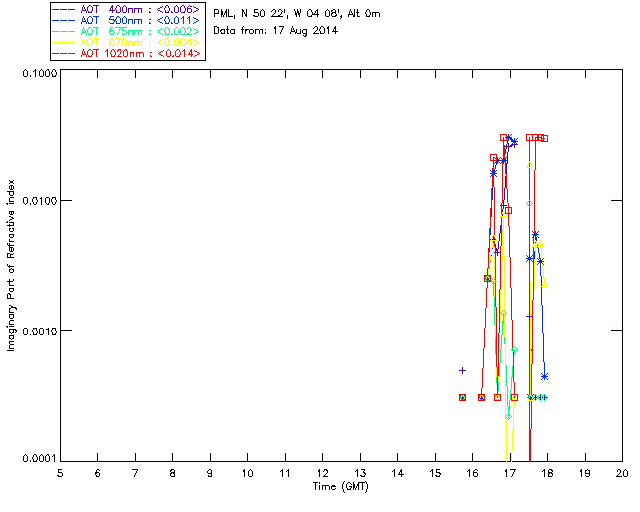
Task: Click the x-axis tick label 17
Action: click(x=510, y=473)
